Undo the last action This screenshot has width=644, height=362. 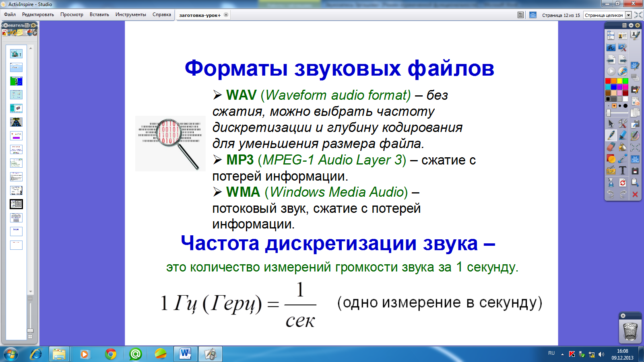pos(611,194)
